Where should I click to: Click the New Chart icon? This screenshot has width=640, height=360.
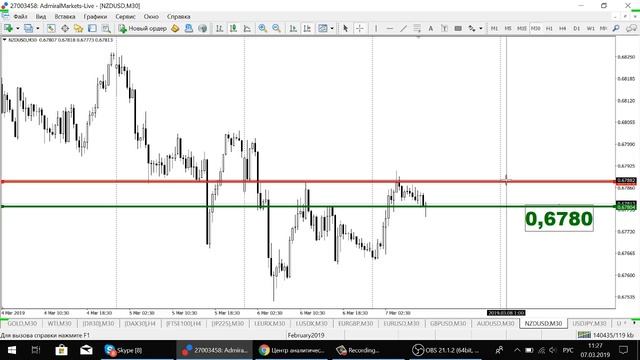point(8,28)
